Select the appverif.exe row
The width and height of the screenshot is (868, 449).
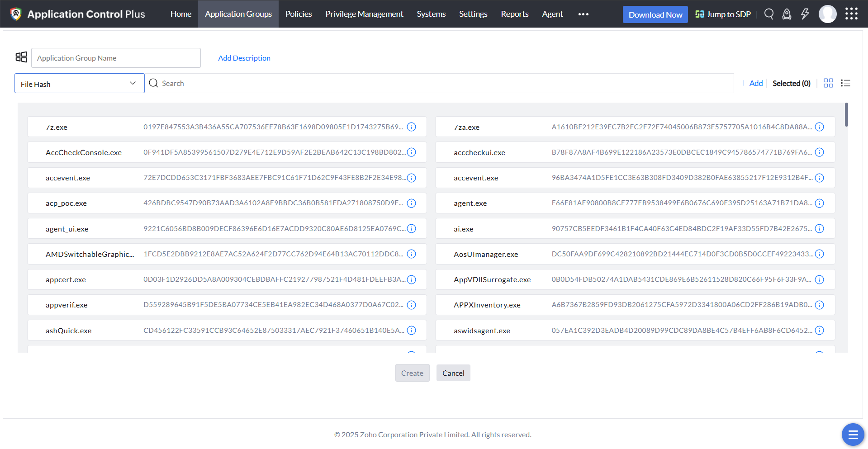coord(227,305)
